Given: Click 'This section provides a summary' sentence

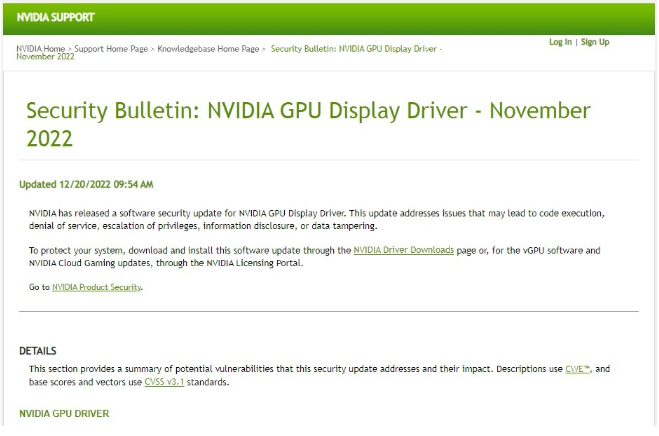Looking at the screenshot, I should [319, 375].
